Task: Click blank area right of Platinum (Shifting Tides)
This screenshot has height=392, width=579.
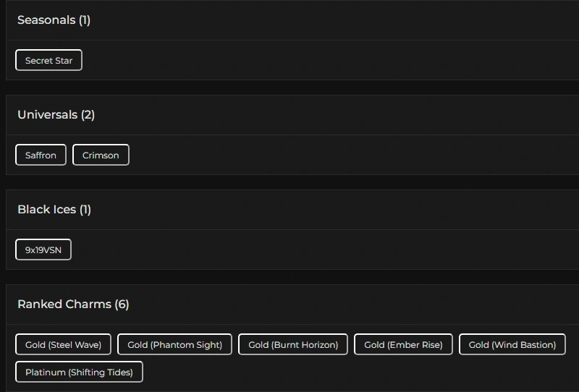Action: [x=326, y=372]
